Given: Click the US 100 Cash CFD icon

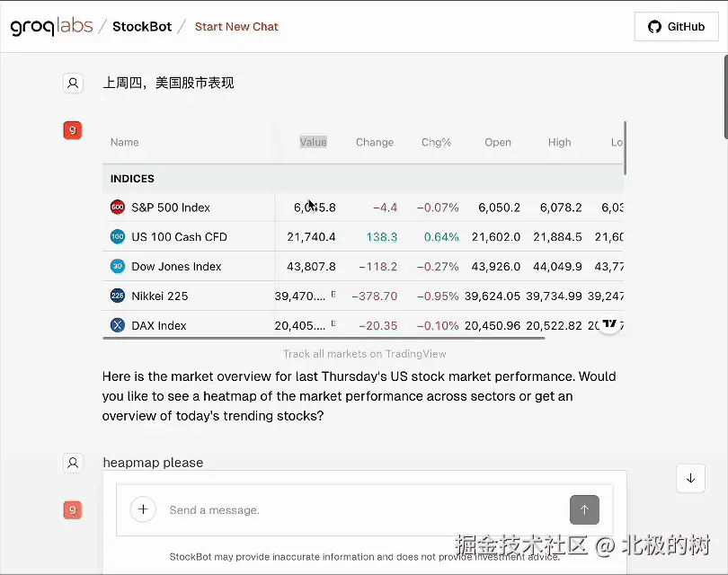Looking at the screenshot, I should 118,236.
